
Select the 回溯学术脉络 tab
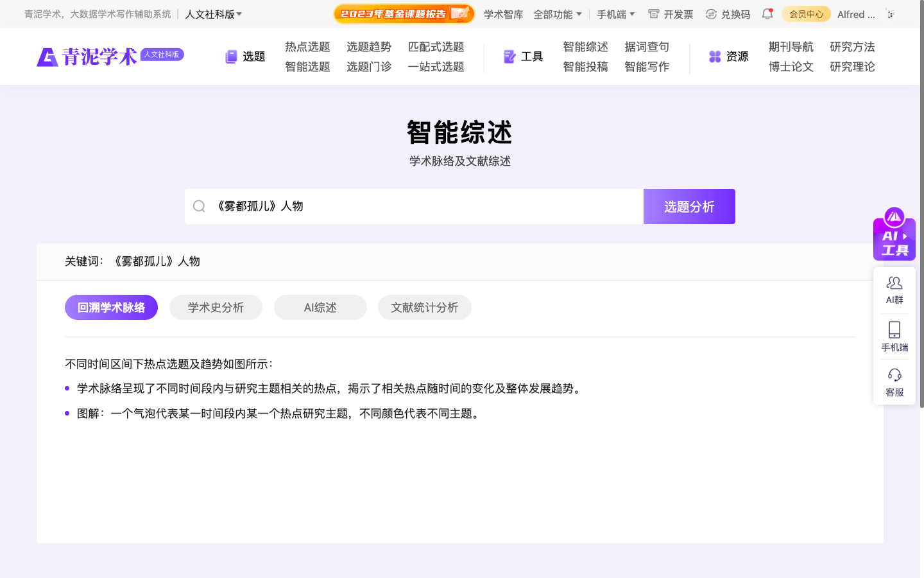click(111, 307)
